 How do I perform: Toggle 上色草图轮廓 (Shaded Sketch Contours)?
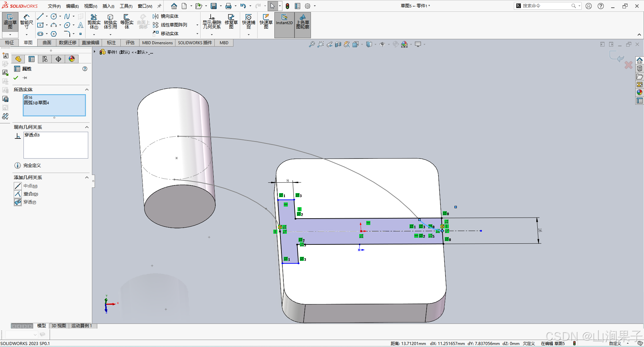[303, 22]
